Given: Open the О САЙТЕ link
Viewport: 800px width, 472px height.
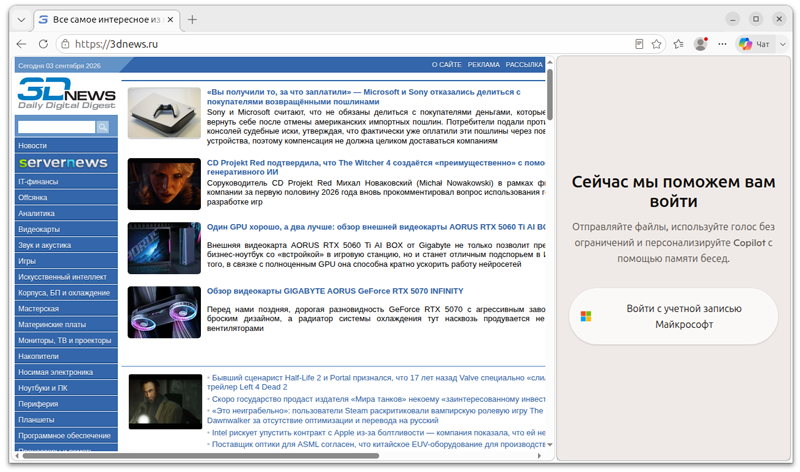Looking at the screenshot, I should pos(446,65).
